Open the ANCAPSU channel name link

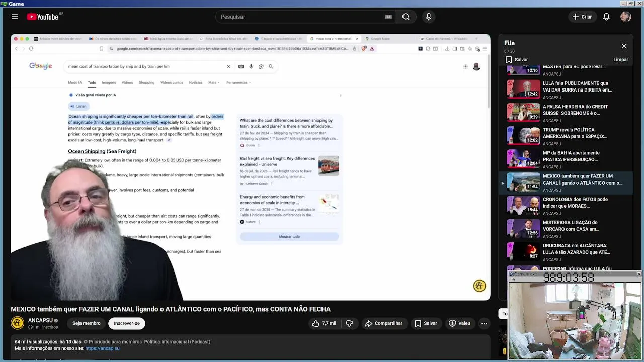click(x=40, y=320)
